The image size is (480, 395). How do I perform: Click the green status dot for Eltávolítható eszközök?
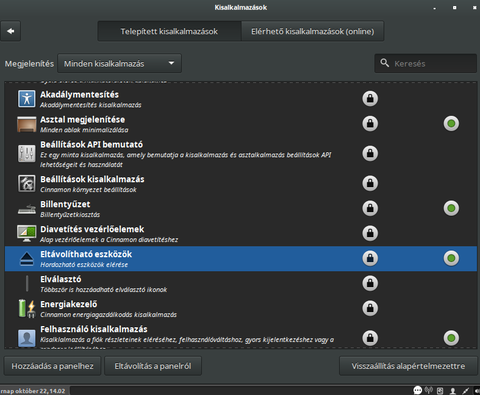click(451, 258)
